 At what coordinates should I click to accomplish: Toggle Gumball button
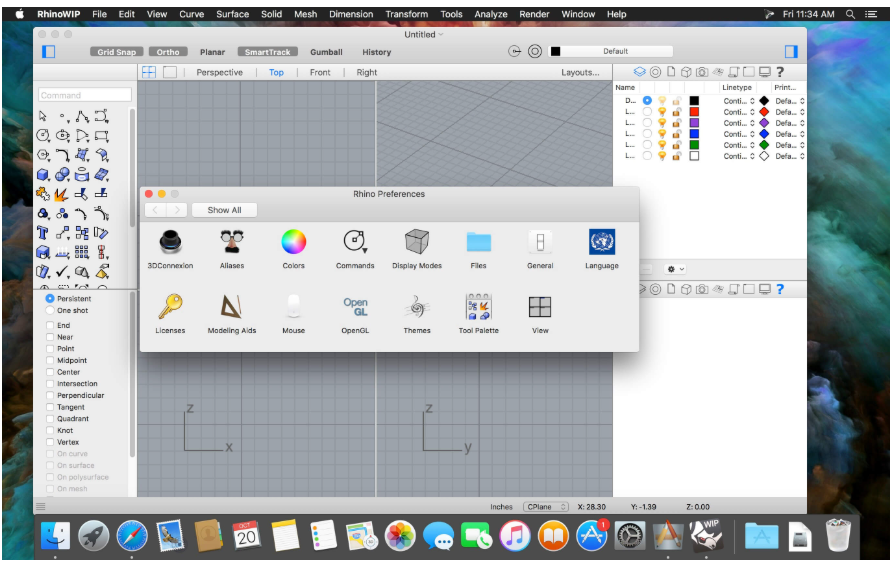(326, 52)
